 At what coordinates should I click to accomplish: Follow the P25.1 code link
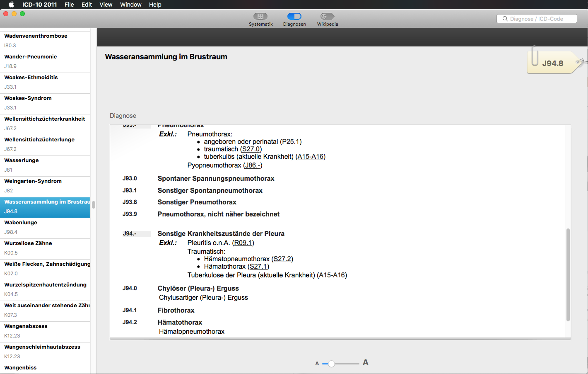290,141
